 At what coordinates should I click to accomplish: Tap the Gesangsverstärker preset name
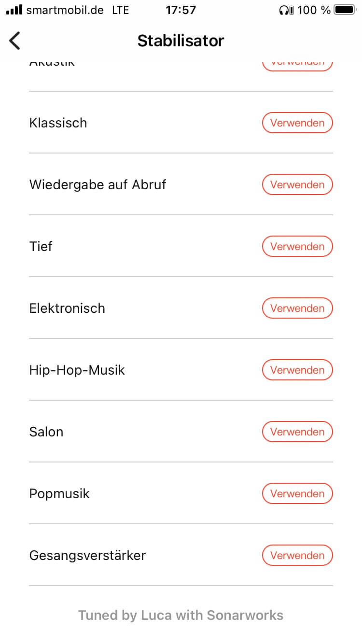pos(87,556)
